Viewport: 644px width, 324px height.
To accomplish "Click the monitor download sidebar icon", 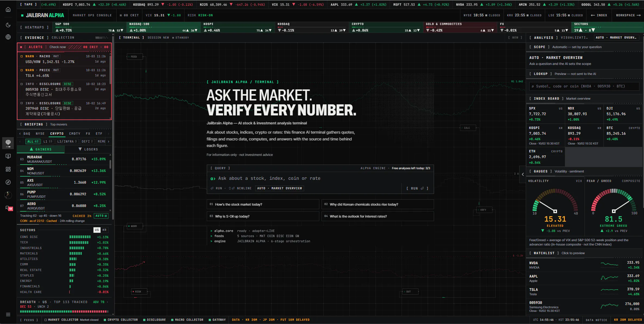I will [x=8, y=156].
